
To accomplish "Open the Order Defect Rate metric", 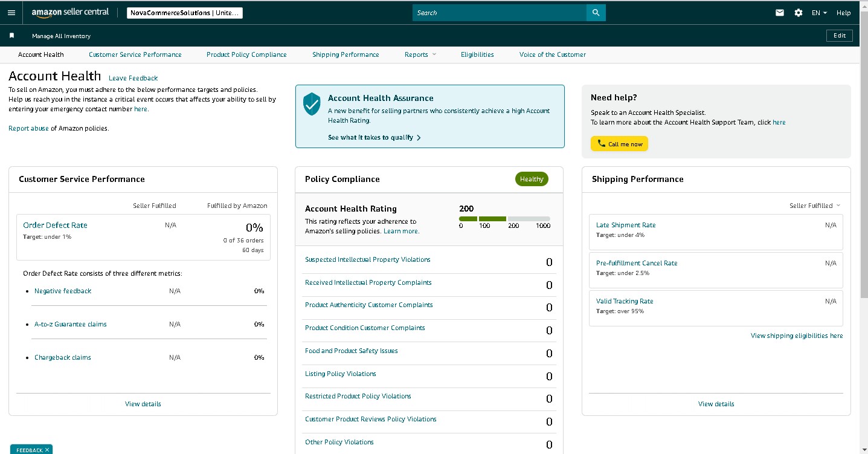I will pos(55,225).
